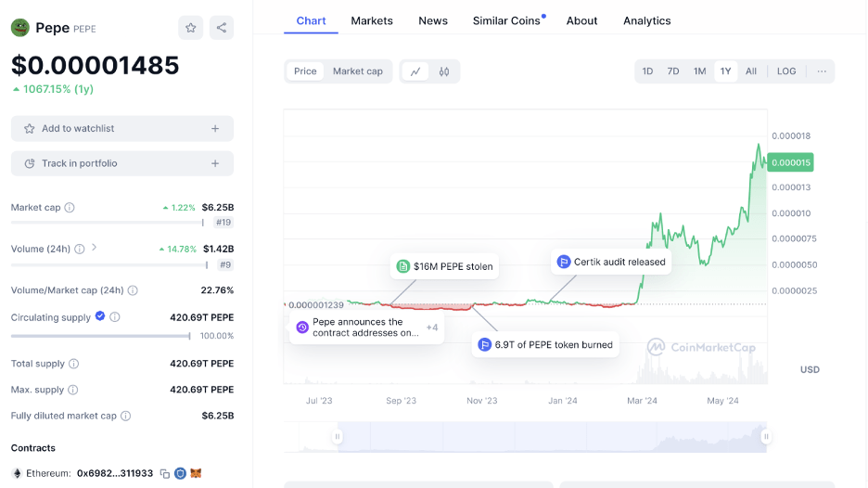The image size is (868, 488).
Task: Click the plus icon on Track in portfolio
Action: [215, 163]
